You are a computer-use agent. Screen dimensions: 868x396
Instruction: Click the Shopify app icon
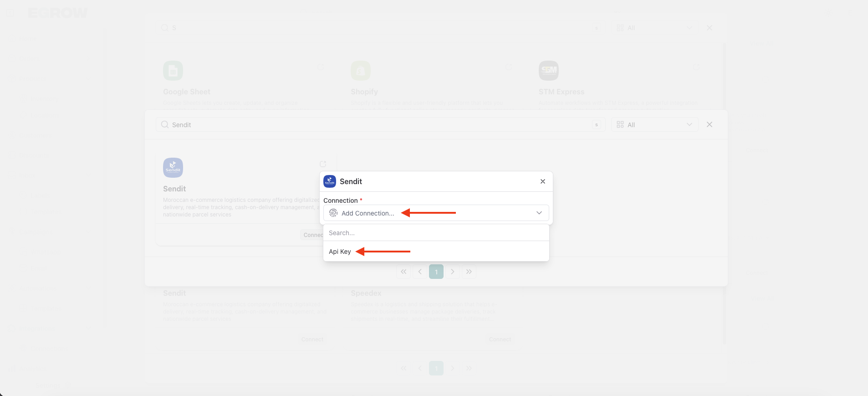coord(361,71)
